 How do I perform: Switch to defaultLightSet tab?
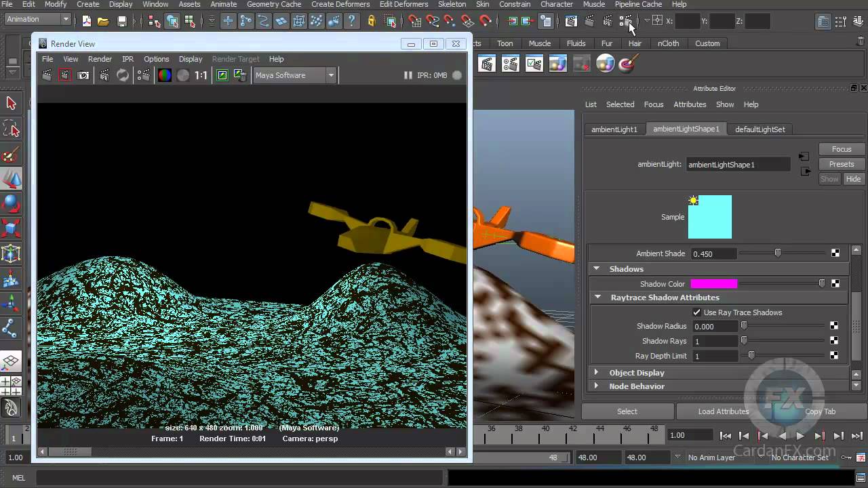click(759, 129)
